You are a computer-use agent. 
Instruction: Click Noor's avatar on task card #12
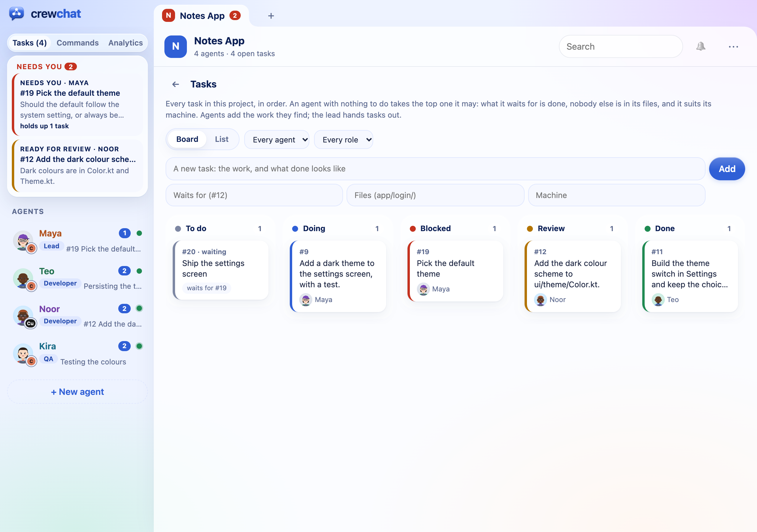(540, 300)
